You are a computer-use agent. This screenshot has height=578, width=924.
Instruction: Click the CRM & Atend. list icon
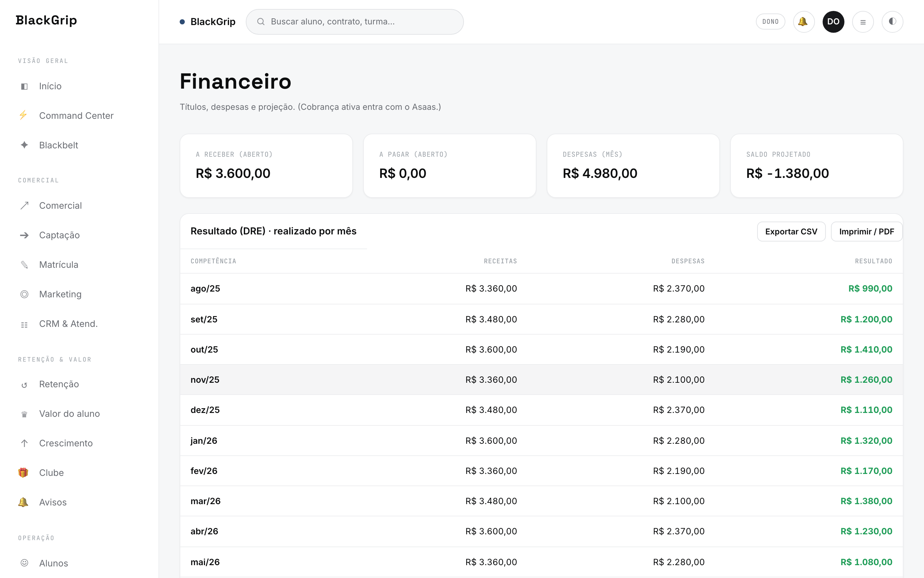pos(24,325)
